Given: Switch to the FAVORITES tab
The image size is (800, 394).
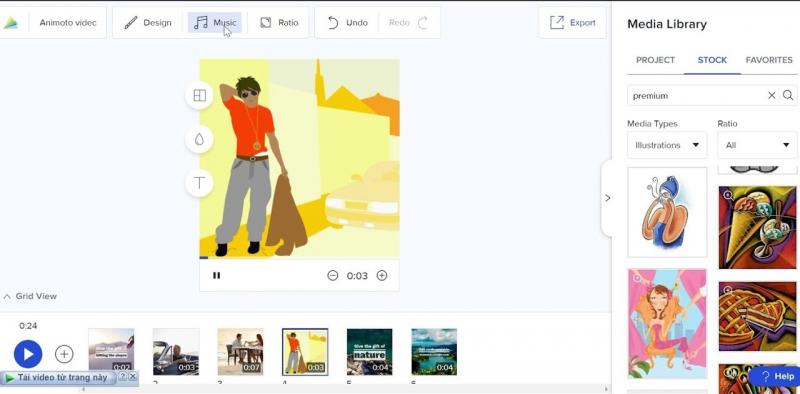Looking at the screenshot, I should [x=769, y=60].
